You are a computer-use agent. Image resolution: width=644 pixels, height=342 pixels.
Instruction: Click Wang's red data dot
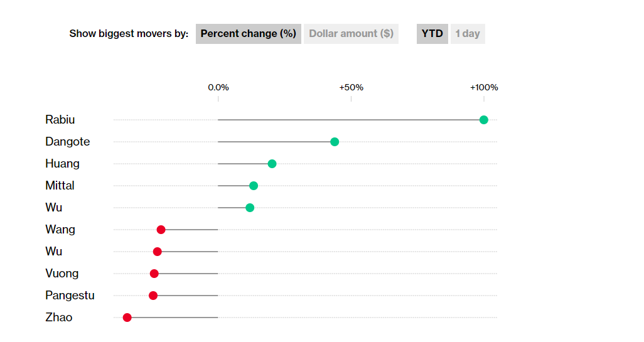coord(161,230)
